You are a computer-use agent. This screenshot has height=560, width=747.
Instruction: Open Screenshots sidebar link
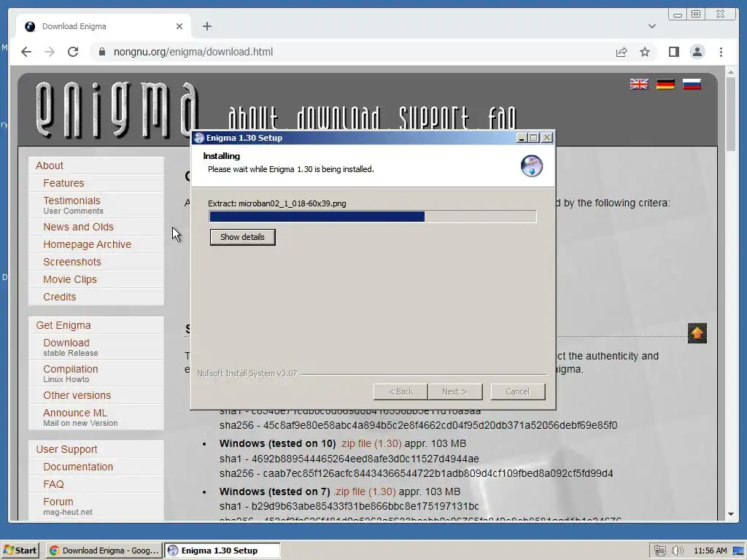tap(72, 262)
